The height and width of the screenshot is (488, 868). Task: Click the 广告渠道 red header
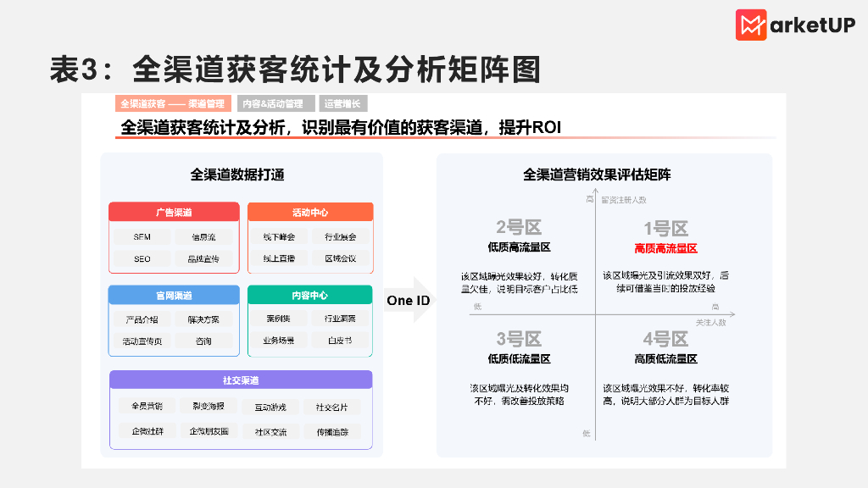tap(174, 212)
